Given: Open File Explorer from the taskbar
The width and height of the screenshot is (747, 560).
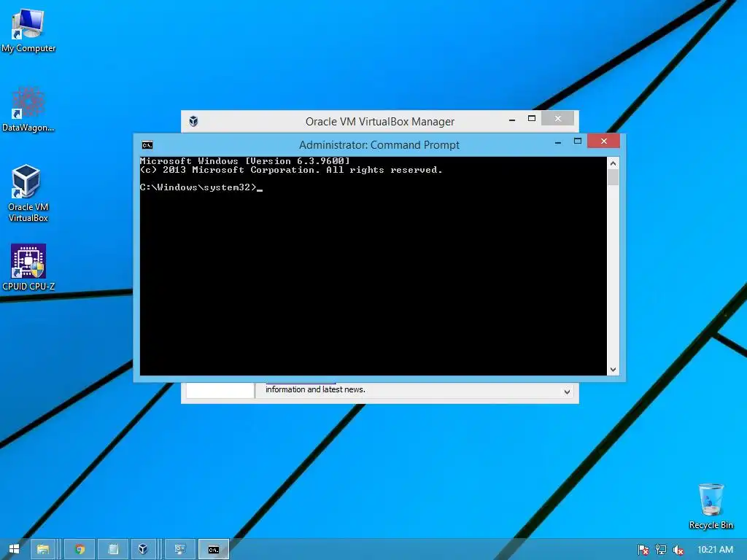Looking at the screenshot, I should (43, 549).
